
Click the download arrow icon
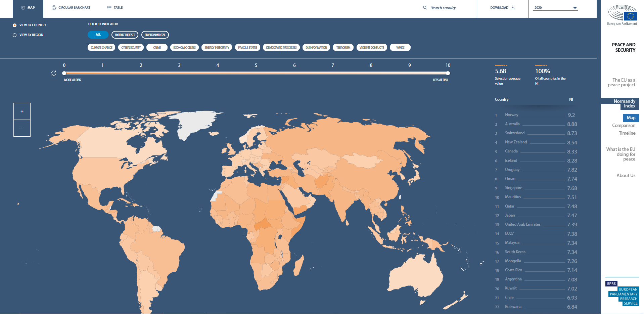pos(513,7)
